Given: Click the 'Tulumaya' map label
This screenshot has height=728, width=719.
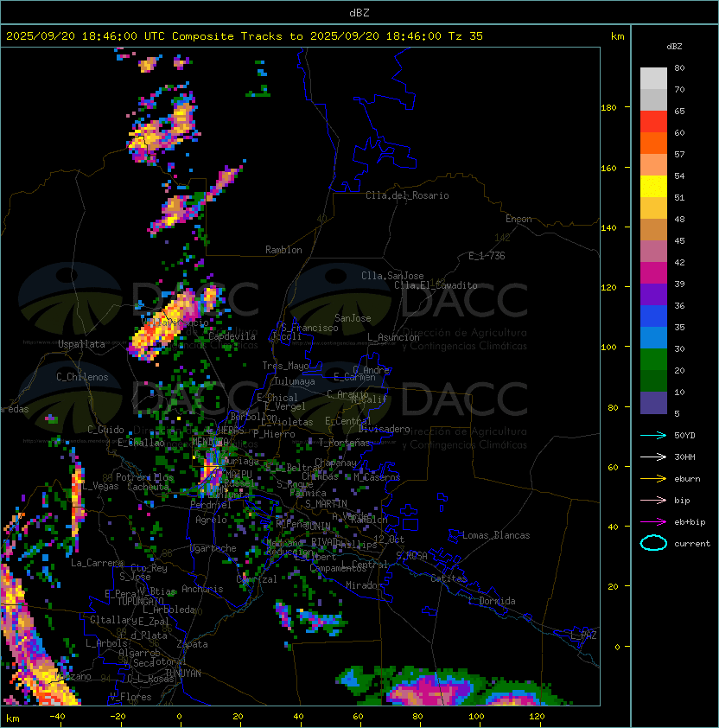Looking at the screenshot, I should [295, 381].
